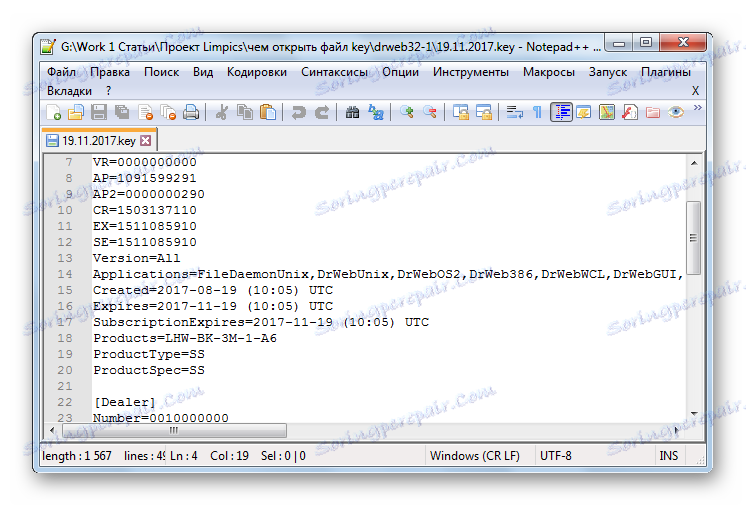The image size is (746, 506).
Task: Open the Файл menu
Action: click(61, 72)
